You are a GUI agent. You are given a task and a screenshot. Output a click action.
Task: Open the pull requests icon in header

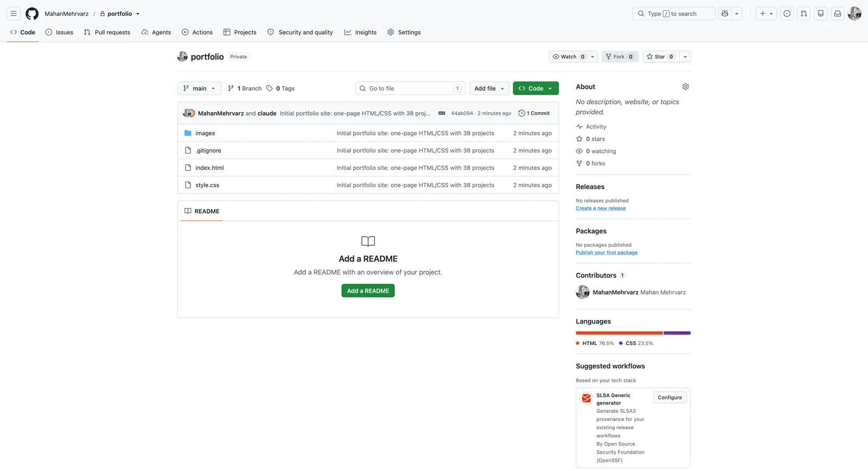(804, 14)
